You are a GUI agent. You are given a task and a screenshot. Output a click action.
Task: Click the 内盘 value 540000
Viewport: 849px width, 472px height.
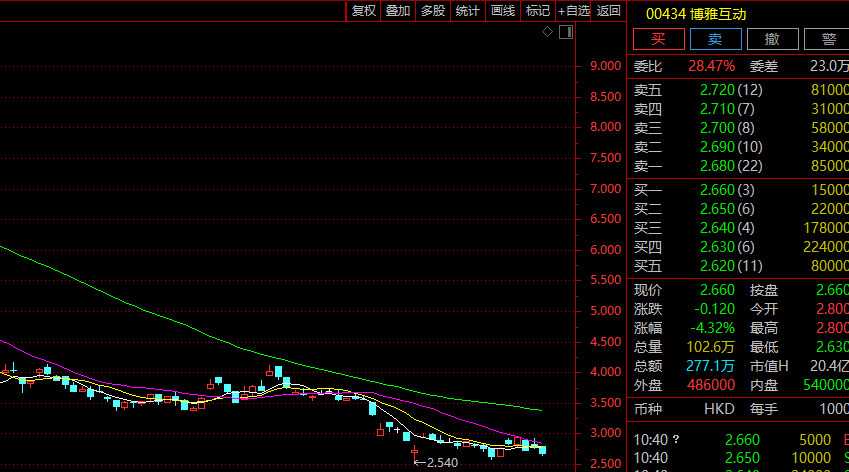(x=826, y=385)
